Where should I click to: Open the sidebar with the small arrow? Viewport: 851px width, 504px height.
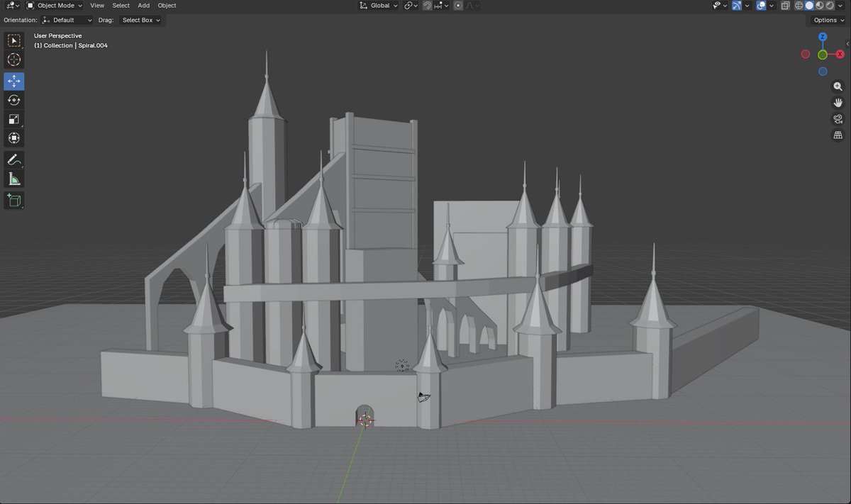point(847,43)
